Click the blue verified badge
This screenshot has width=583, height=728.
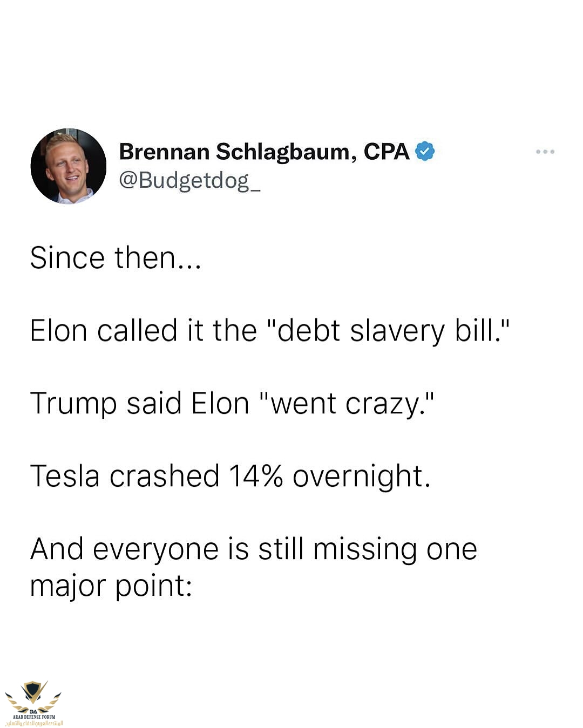pyautogui.click(x=425, y=152)
